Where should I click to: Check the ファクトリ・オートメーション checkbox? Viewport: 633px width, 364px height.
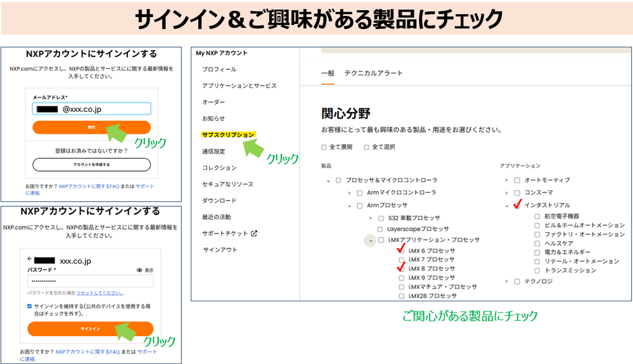tap(537, 235)
